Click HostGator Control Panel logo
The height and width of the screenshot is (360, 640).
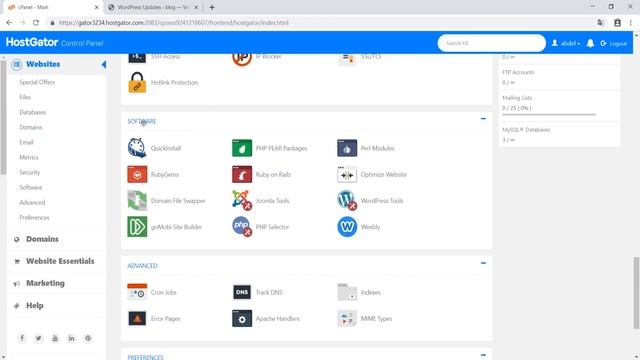54,42
